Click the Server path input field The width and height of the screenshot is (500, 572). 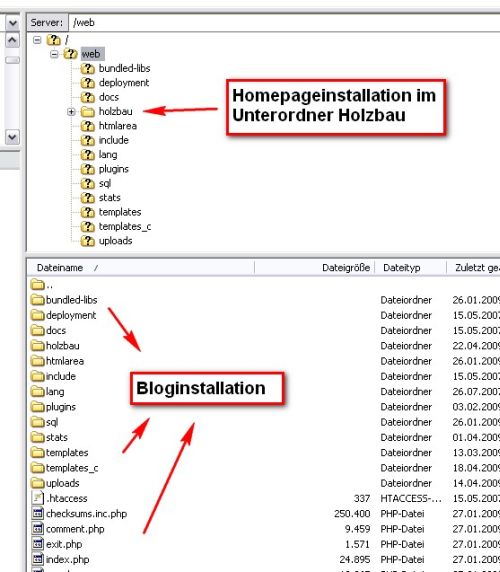tap(284, 23)
